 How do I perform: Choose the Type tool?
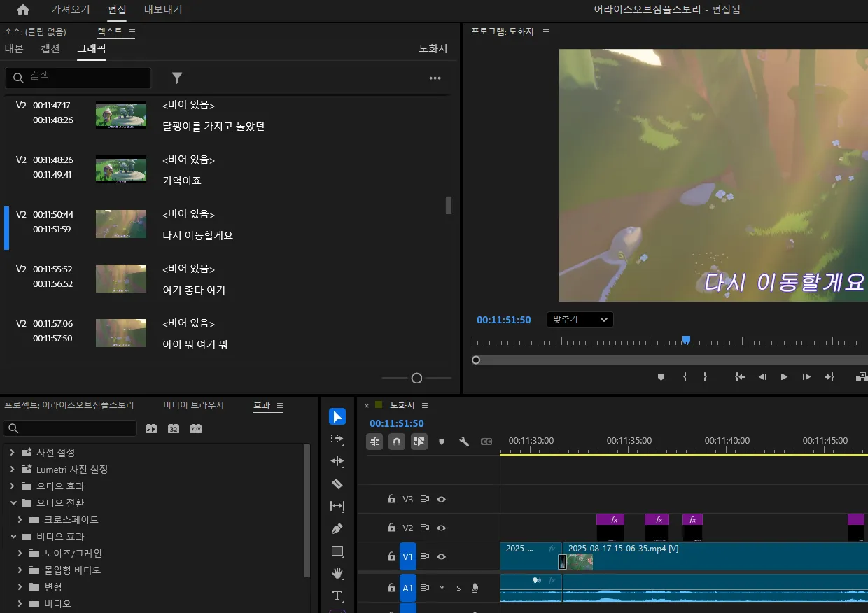click(x=337, y=596)
